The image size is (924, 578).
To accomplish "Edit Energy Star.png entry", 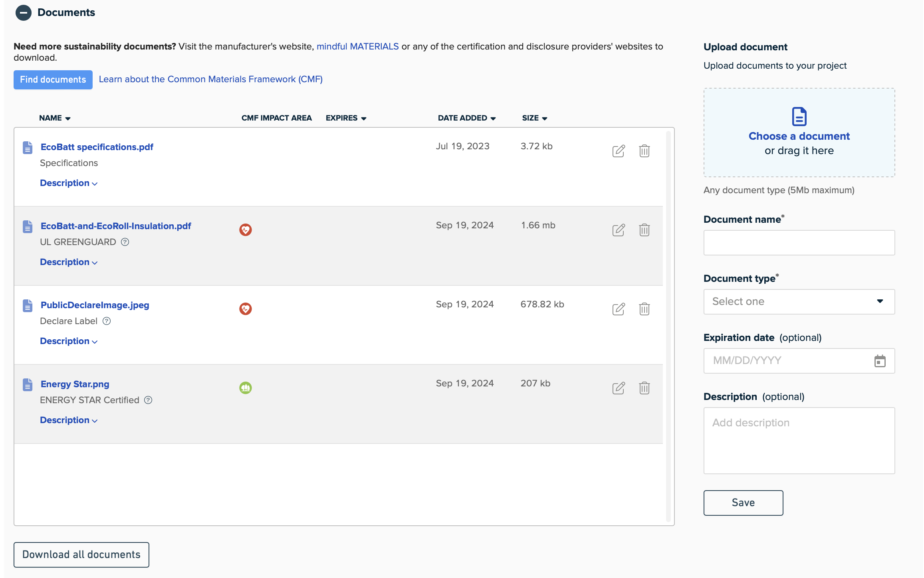I will point(619,388).
